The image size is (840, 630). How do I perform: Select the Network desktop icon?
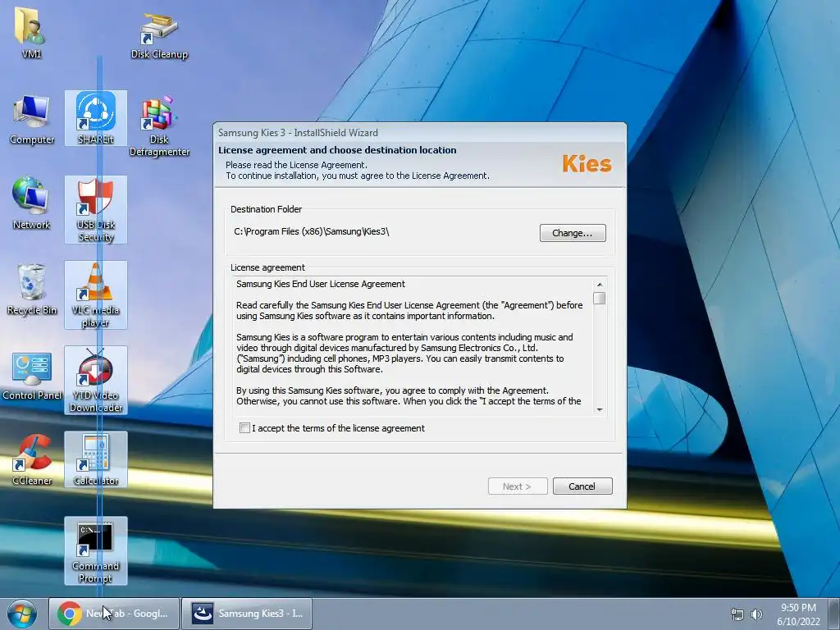31,203
